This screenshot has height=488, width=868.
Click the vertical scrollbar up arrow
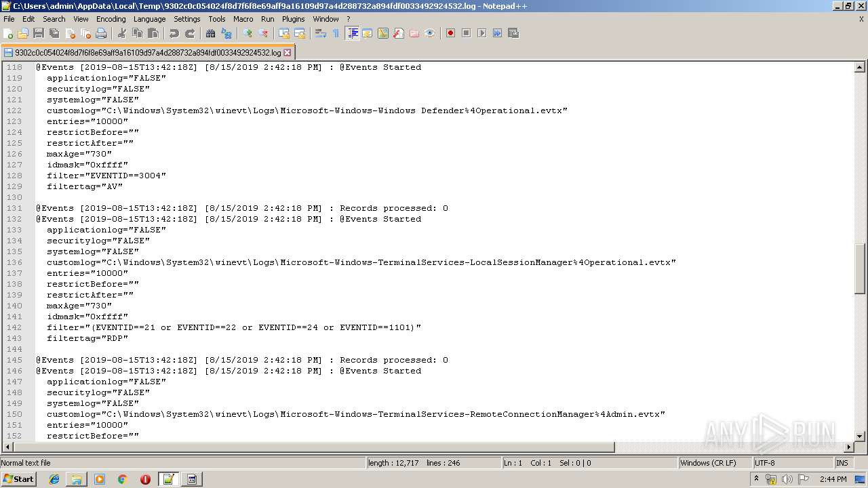tap(860, 67)
